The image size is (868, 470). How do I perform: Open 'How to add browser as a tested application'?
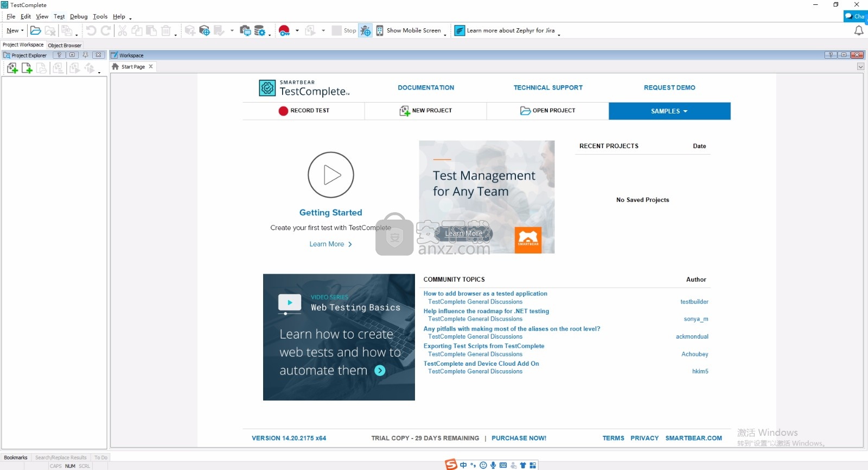tap(485, 294)
